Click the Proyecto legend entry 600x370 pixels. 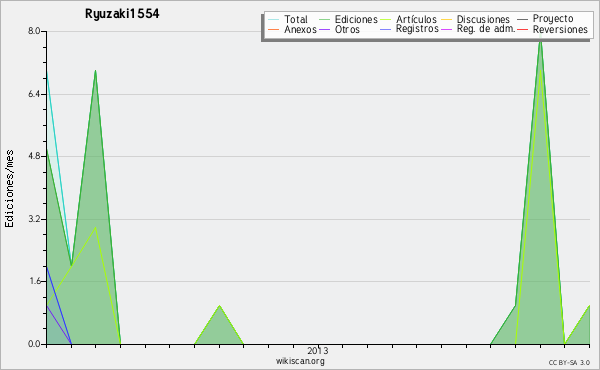pos(553,19)
